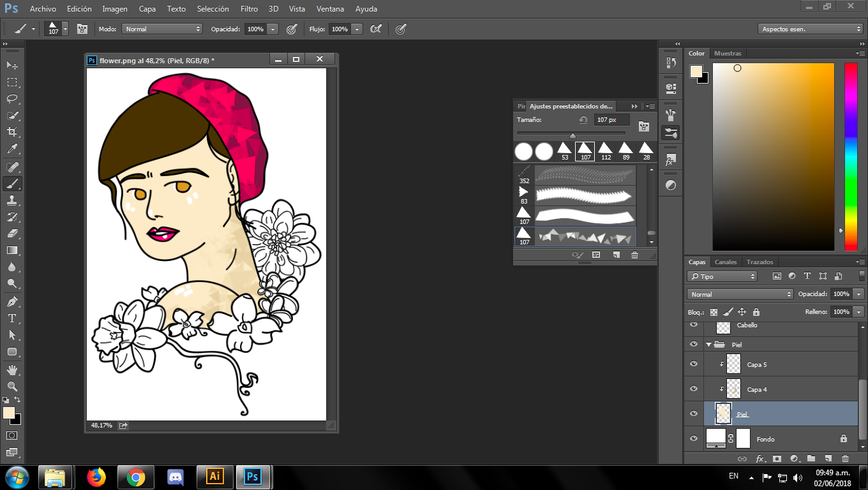
Task: Select the 112 brush preset
Action: pyautogui.click(x=605, y=151)
